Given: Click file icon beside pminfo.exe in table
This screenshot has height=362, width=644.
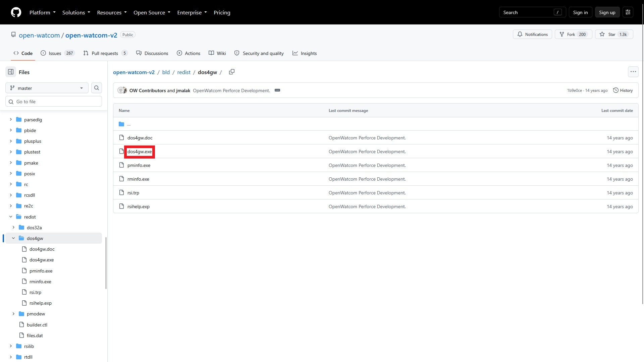Looking at the screenshot, I should point(122,165).
